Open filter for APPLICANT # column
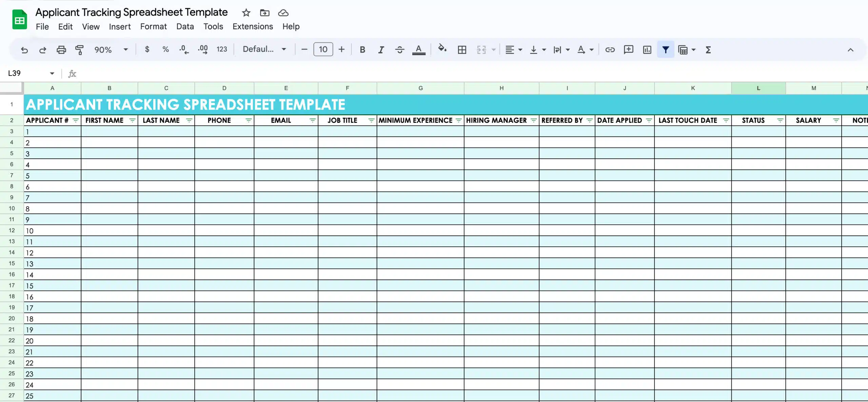 pyautogui.click(x=76, y=120)
